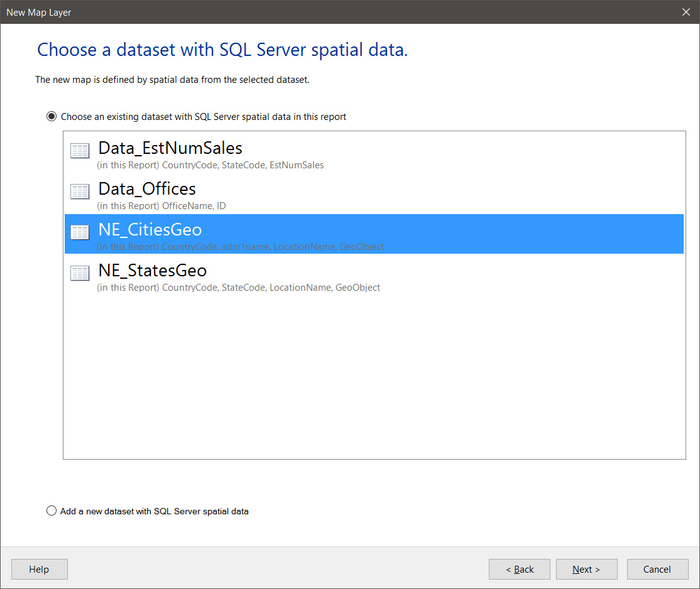Pick the NE_CitiesGeo dataset name

coord(150,230)
